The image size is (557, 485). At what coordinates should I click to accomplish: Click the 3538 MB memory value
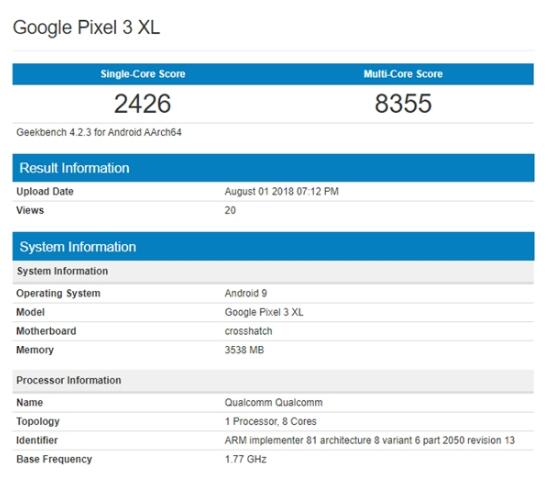tap(244, 350)
